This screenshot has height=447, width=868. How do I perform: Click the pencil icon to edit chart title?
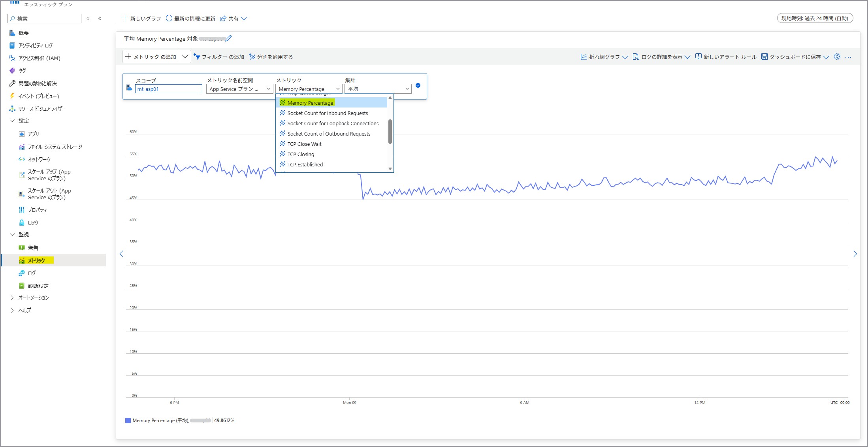(x=228, y=38)
